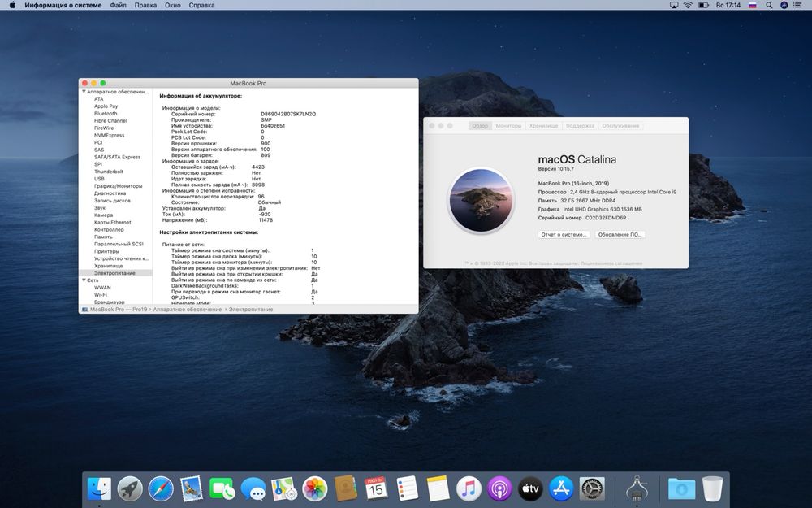This screenshot has height=508, width=812.
Task: Switch to the Хранилище tab
Action: 543,126
